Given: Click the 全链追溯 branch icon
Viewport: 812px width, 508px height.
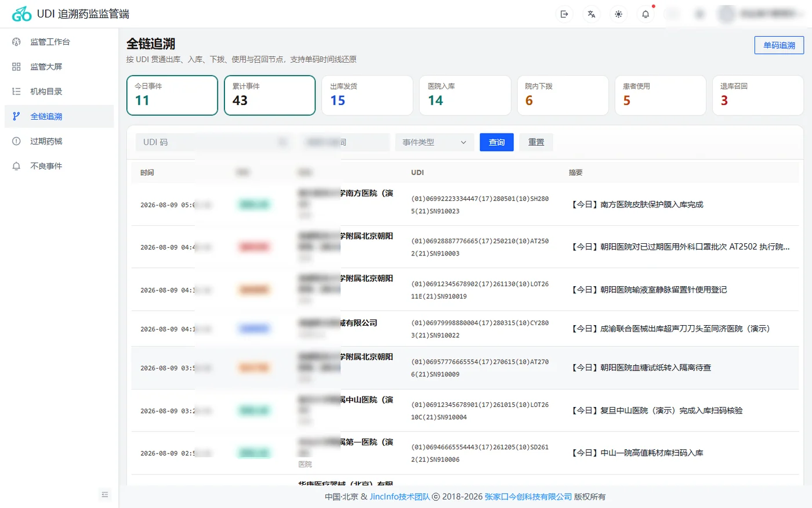Looking at the screenshot, I should point(16,116).
